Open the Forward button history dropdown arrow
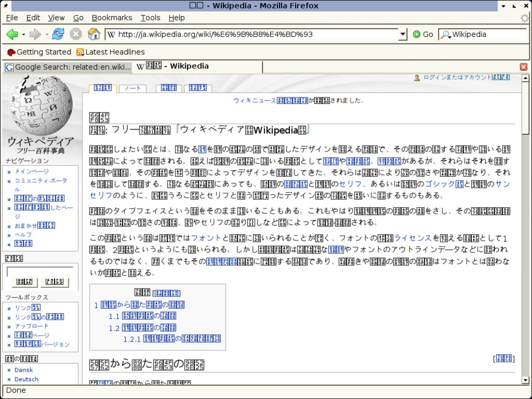 coord(47,35)
